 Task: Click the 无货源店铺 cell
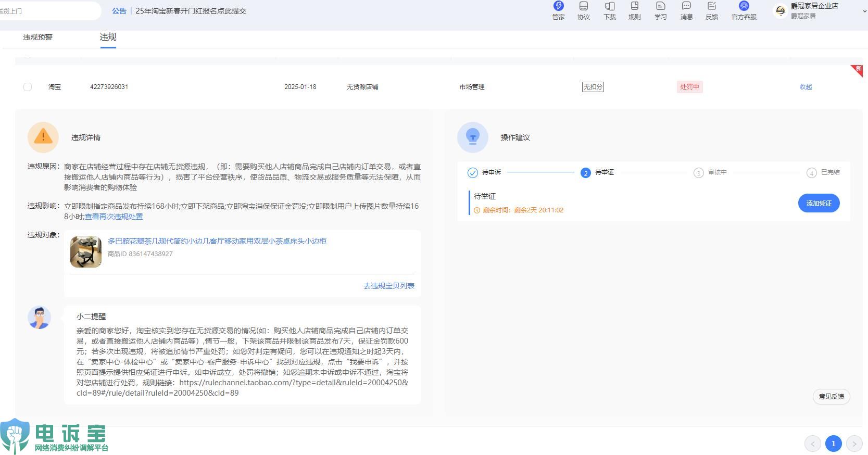[x=362, y=87]
